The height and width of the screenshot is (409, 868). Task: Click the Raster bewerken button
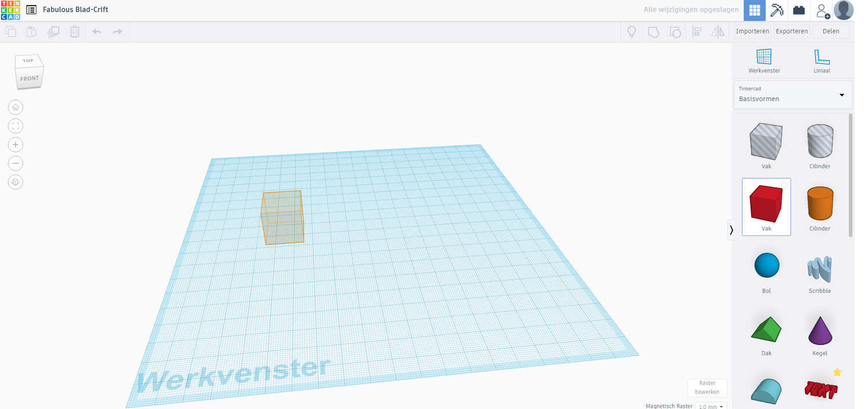click(x=707, y=388)
